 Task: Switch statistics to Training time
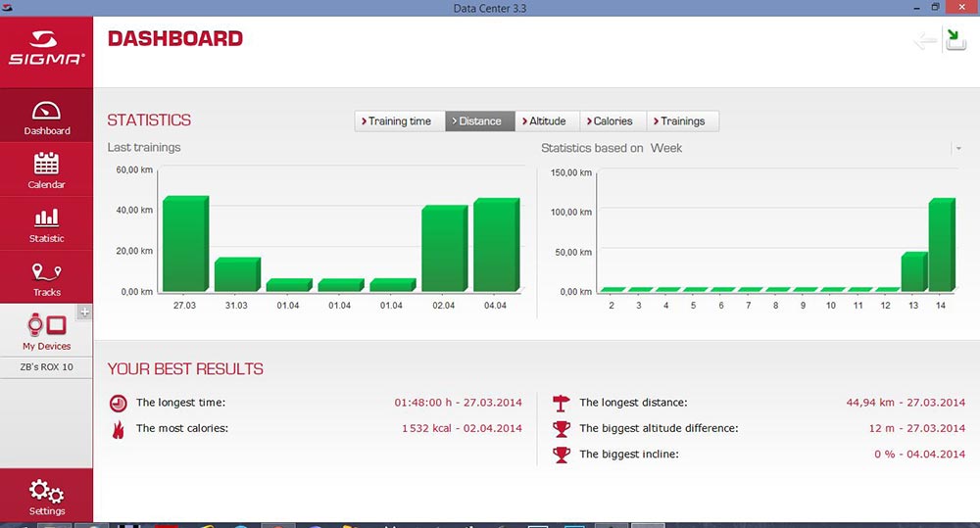coord(400,121)
